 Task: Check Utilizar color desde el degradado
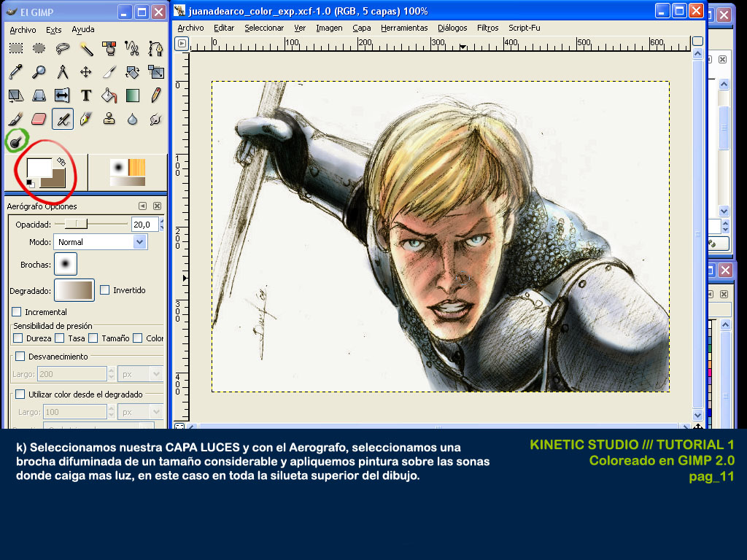pyautogui.click(x=20, y=394)
